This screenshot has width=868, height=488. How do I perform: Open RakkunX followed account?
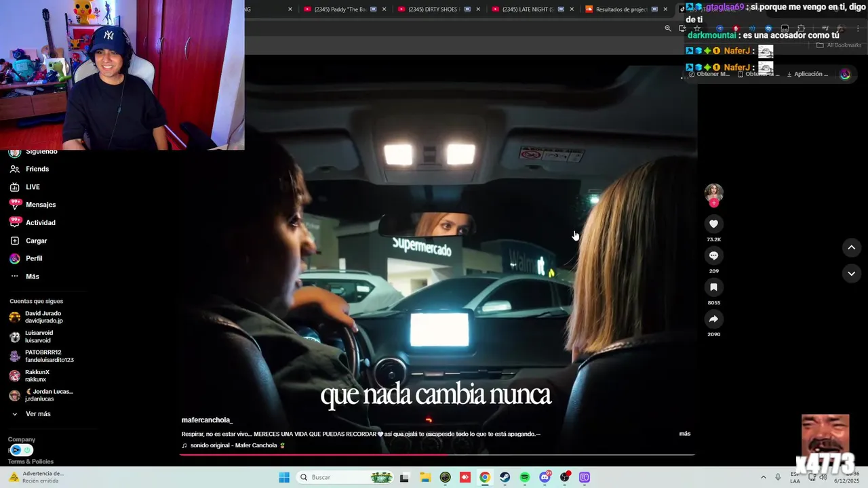[x=30, y=375]
